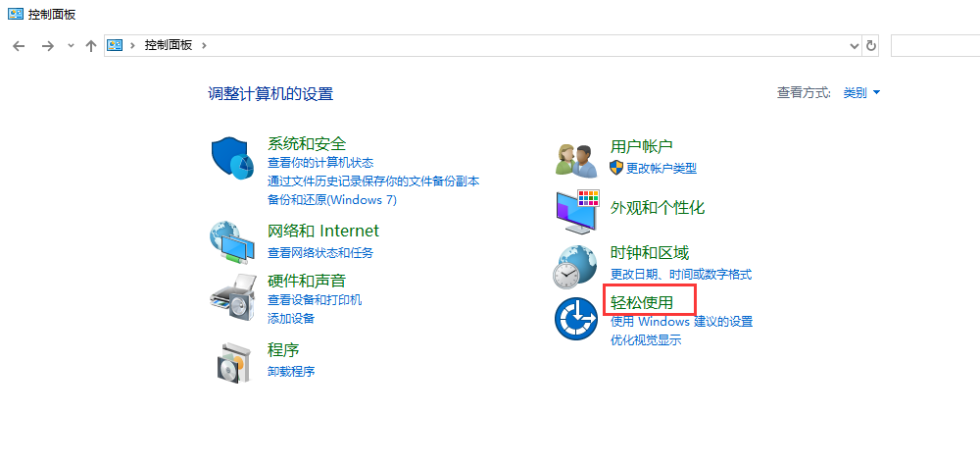Open the 轻松使用 category link
The image size is (980, 466).
point(642,302)
